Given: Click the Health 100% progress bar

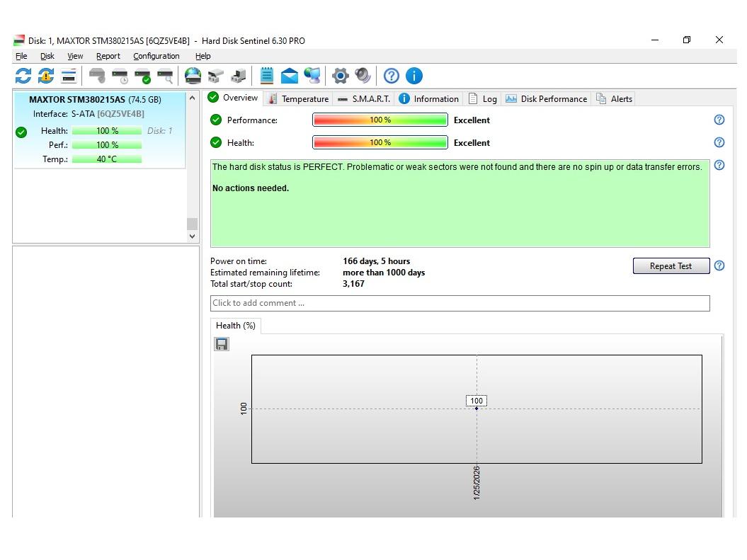Looking at the screenshot, I should (x=380, y=142).
